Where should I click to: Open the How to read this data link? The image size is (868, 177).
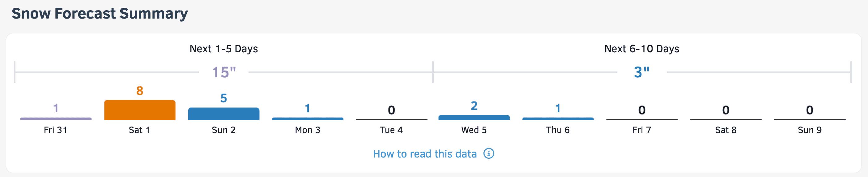(x=424, y=154)
